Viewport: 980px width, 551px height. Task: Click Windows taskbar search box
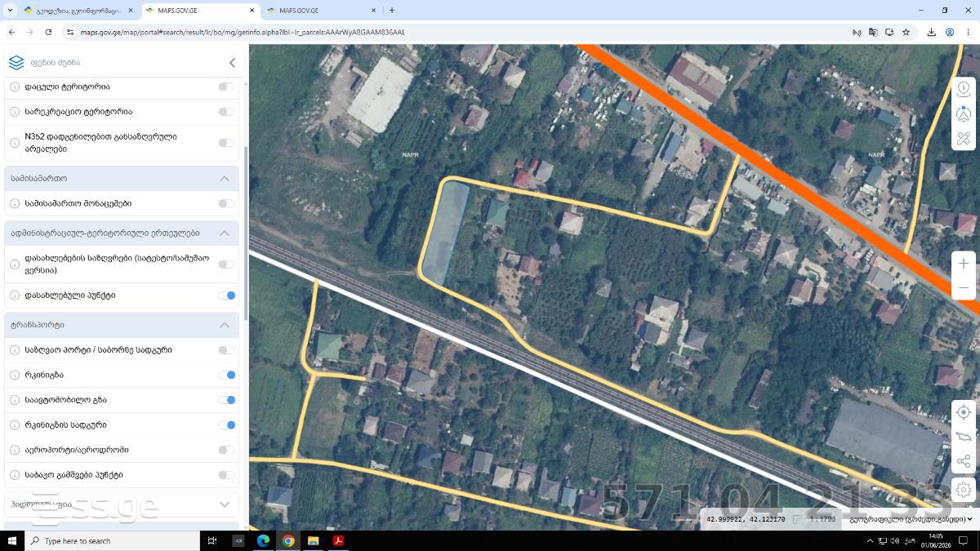click(112, 541)
